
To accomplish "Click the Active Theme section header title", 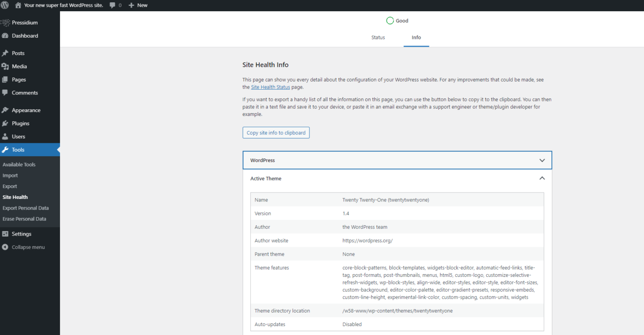I will (x=266, y=179).
